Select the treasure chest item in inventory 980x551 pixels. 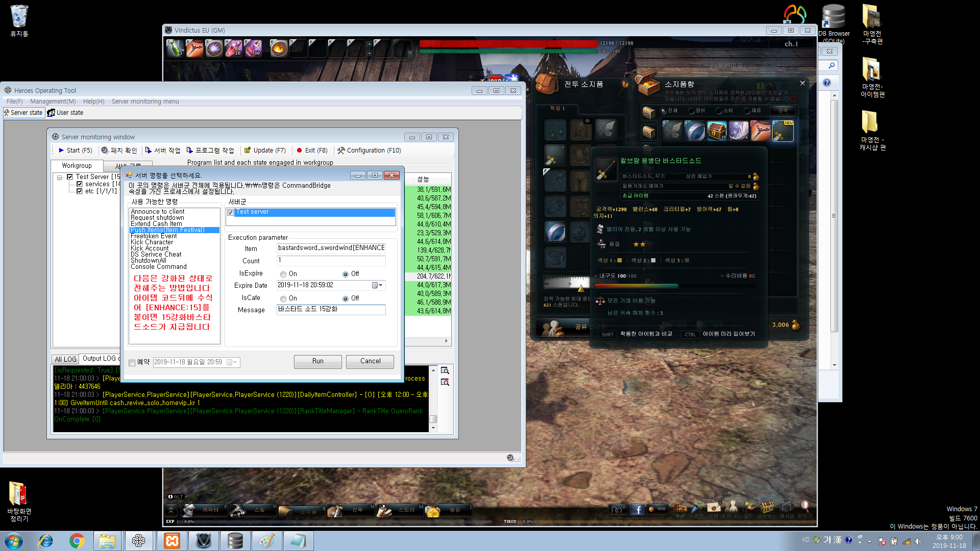(717, 131)
